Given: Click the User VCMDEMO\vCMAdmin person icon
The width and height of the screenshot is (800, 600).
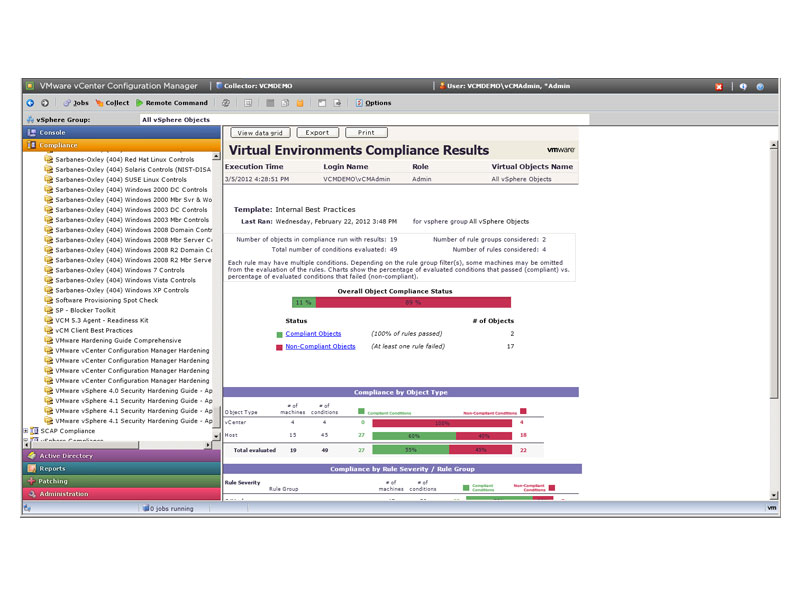Looking at the screenshot, I should point(442,86).
